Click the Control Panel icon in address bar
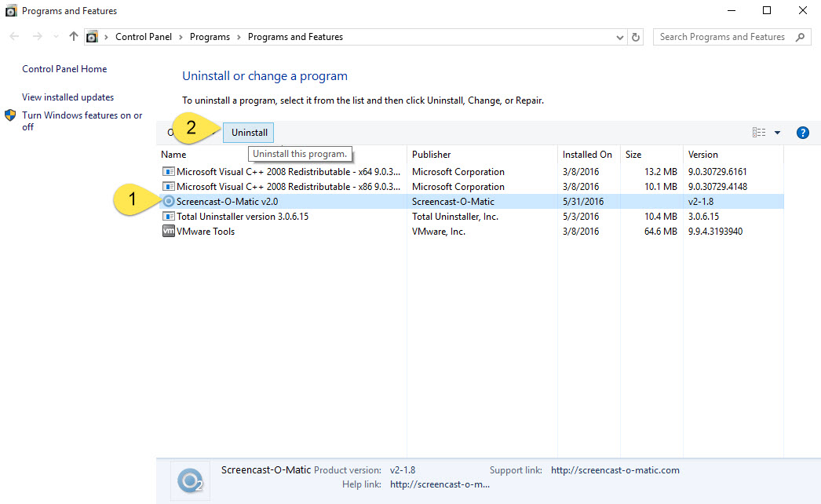This screenshot has height=504, width=821. [x=92, y=37]
